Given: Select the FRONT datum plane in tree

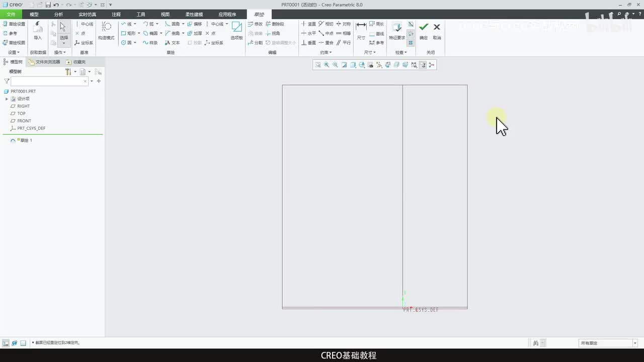Looking at the screenshot, I should [21, 121].
